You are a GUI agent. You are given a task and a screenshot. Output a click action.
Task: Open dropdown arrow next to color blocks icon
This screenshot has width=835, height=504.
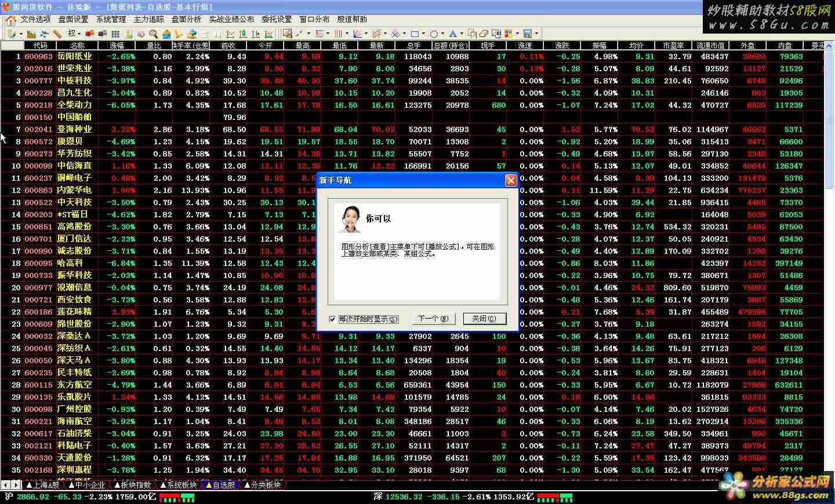(x=517, y=34)
